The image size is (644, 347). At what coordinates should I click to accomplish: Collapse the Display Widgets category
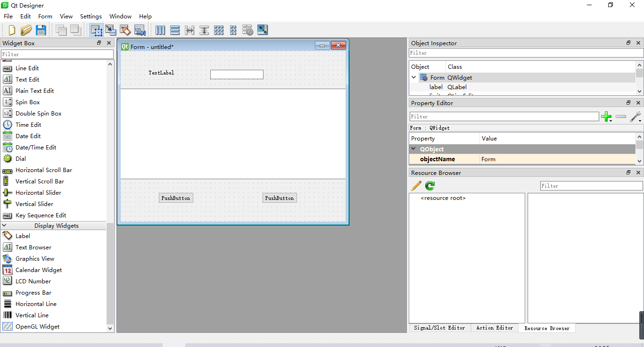(x=4, y=225)
